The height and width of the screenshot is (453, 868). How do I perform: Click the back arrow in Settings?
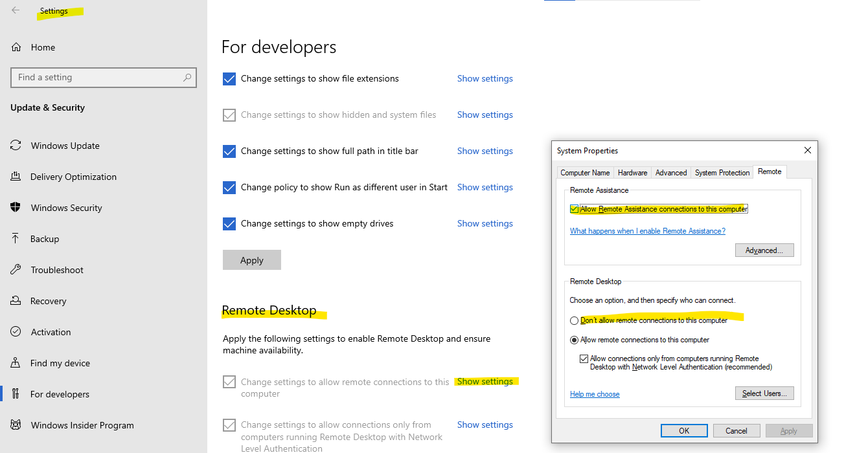[16, 10]
